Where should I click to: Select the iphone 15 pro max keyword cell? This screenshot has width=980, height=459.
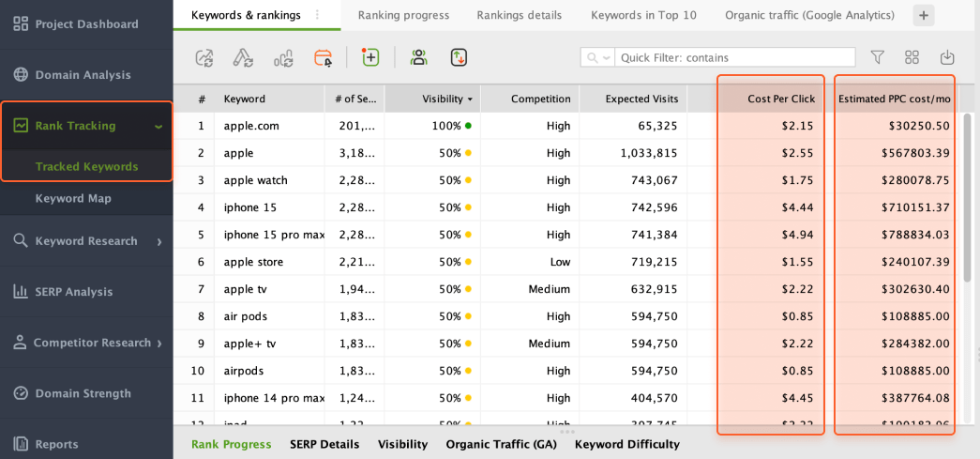tap(270, 235)
